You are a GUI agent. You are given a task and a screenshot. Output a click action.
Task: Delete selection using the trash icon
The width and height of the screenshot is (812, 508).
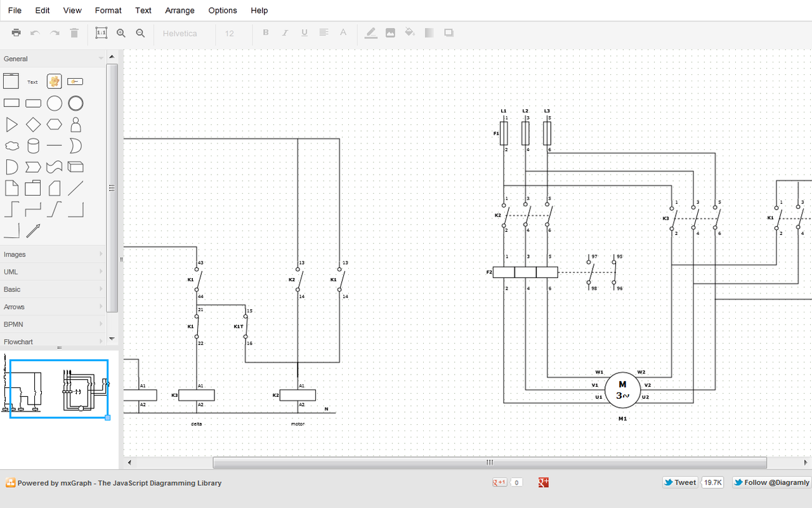pos(74,32)
